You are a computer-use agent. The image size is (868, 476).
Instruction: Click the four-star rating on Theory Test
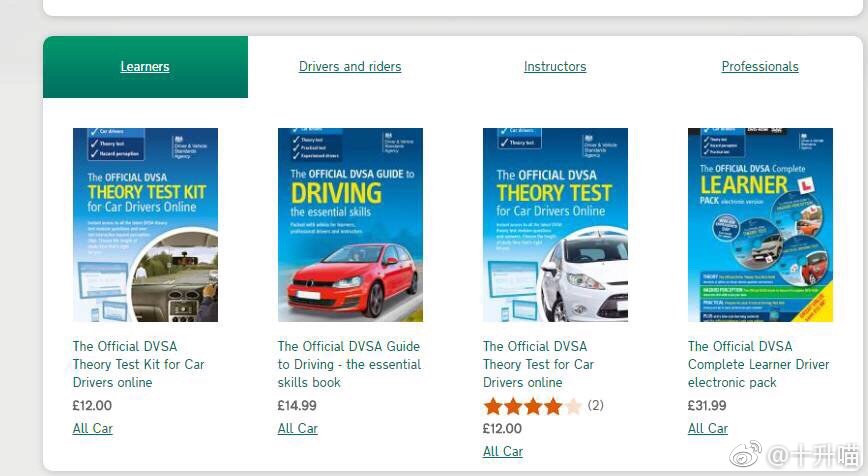pyautogui.click(x=533, y=406)
